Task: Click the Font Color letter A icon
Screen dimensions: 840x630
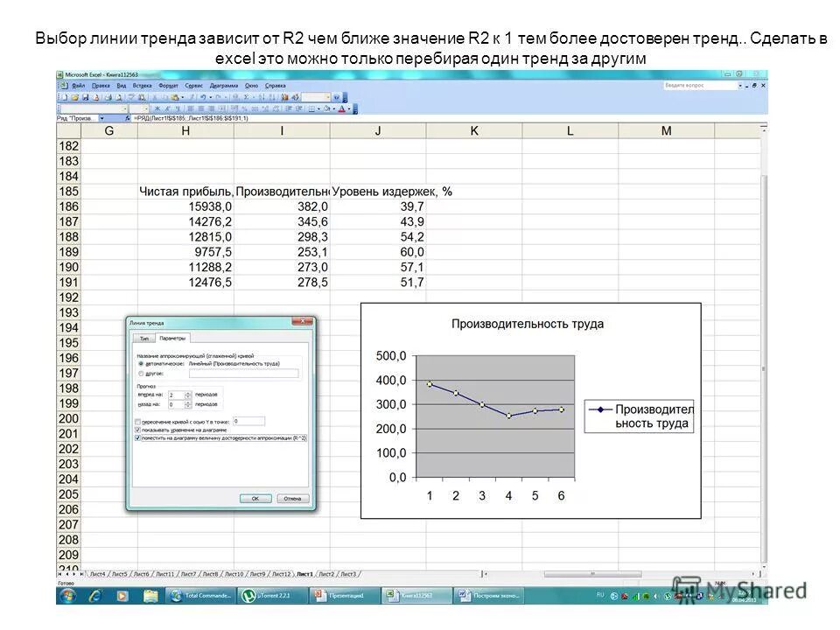Action: point(342,108)
